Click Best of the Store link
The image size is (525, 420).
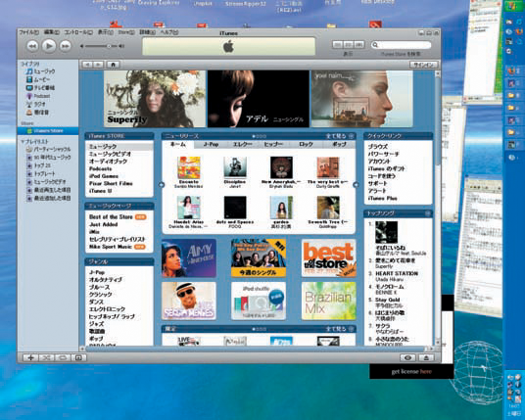(111, 217)
